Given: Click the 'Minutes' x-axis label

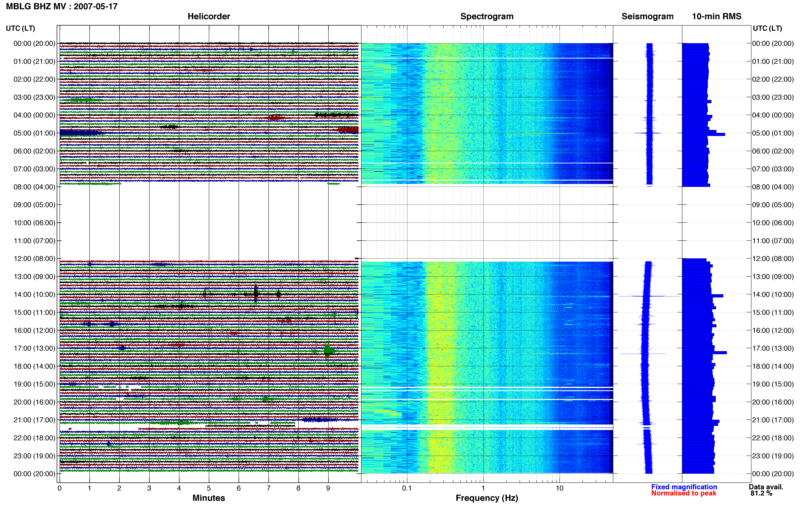Looking at the screenshot, I should coord(209,498).
